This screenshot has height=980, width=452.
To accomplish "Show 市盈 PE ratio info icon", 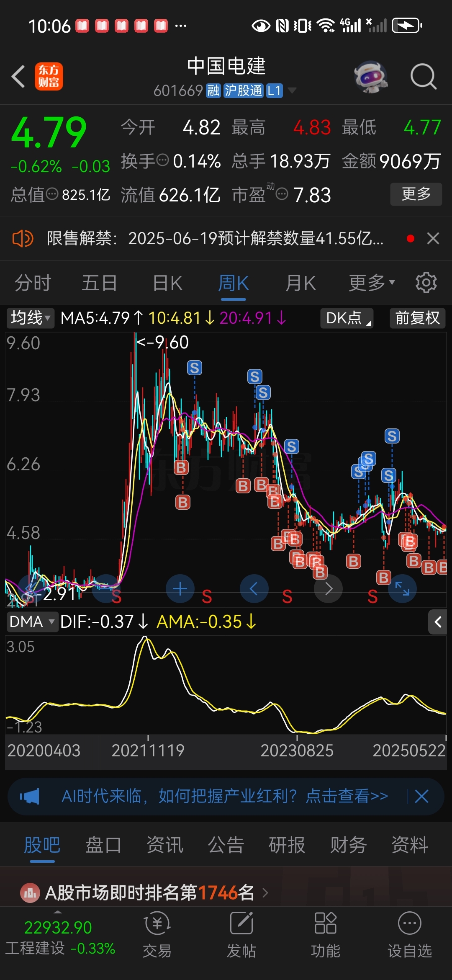I will pos(282,194).
